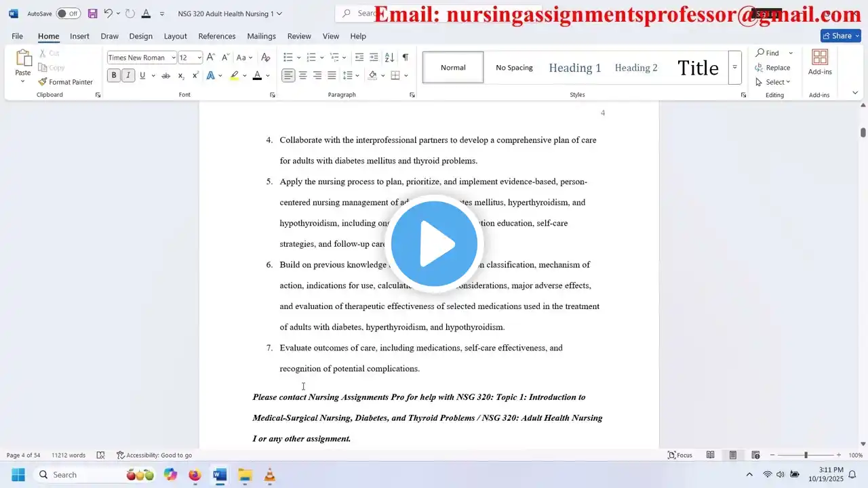Image resolution: width=868 pixels, height=488 pixels.
Task: Apply the Heading 1 style
Action: (575, 68)
